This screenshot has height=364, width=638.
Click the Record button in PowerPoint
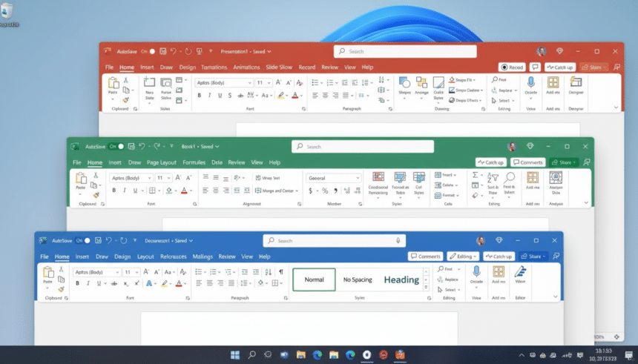[x=512, y=67]
